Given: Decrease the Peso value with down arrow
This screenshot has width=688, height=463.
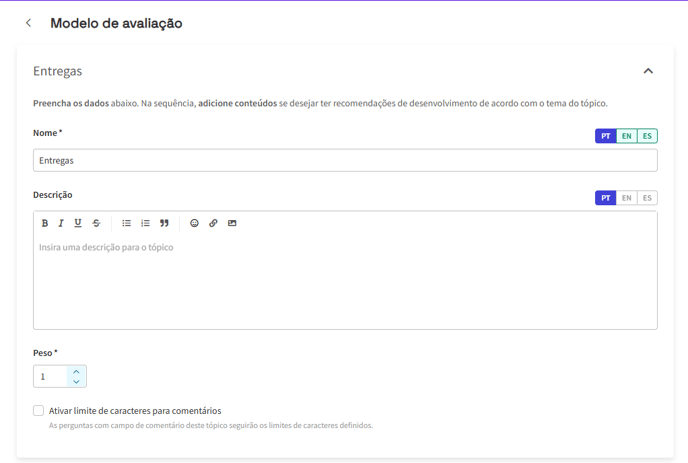Looking at the screenshot, I should click(x=76, y=382).
